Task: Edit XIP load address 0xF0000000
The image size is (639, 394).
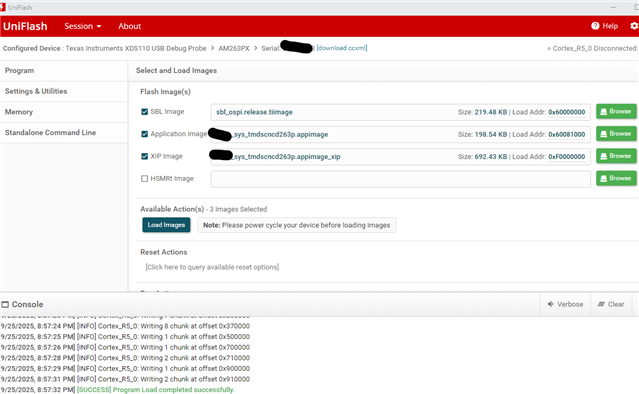Action: point(566,156)
